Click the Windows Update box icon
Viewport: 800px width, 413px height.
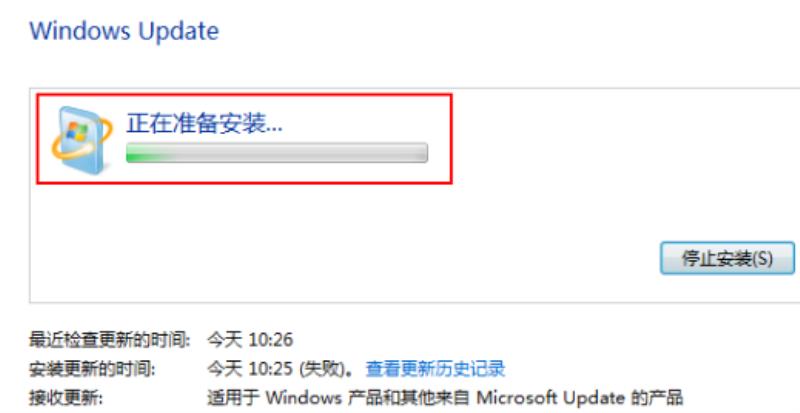coord(82,139)
